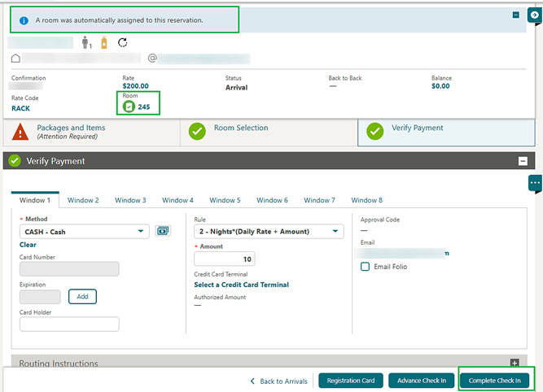This screenshot has width=543, height=392.
Task: Click the room status clipboard icon
Action: 129,107
